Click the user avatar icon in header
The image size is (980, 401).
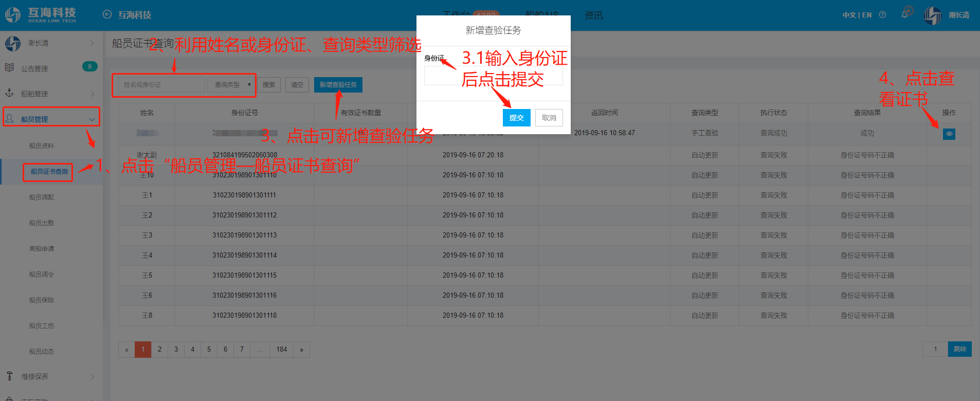coord(933,15)
